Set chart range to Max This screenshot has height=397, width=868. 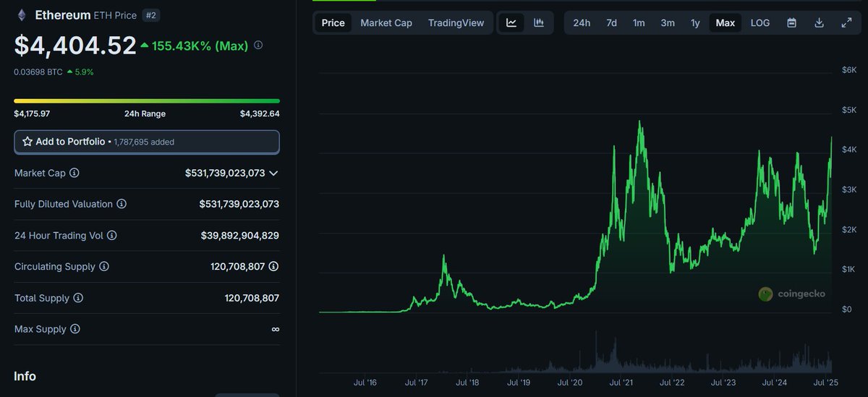coord(726,22)
